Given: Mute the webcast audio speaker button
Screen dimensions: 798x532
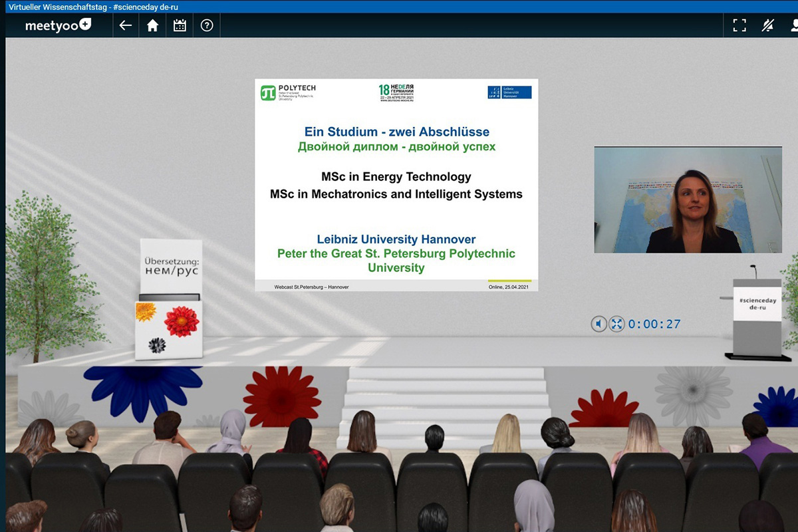Looking at the screenshot, I should 598,324.
